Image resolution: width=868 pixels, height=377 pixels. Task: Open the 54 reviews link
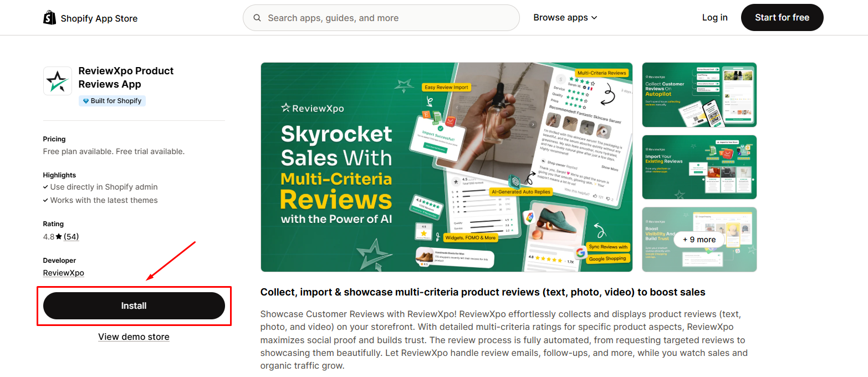point(71,237)
